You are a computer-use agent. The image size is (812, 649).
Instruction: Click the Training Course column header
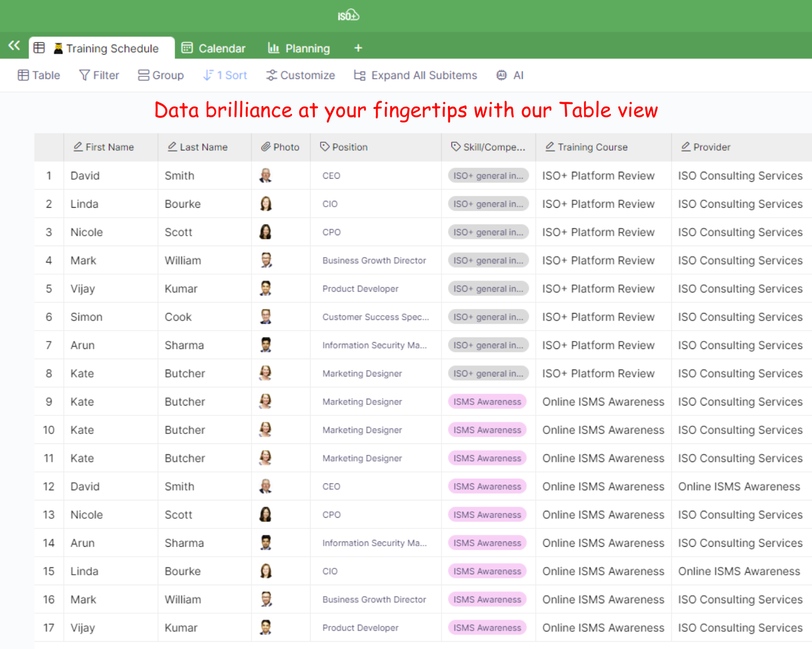[592, 147]
